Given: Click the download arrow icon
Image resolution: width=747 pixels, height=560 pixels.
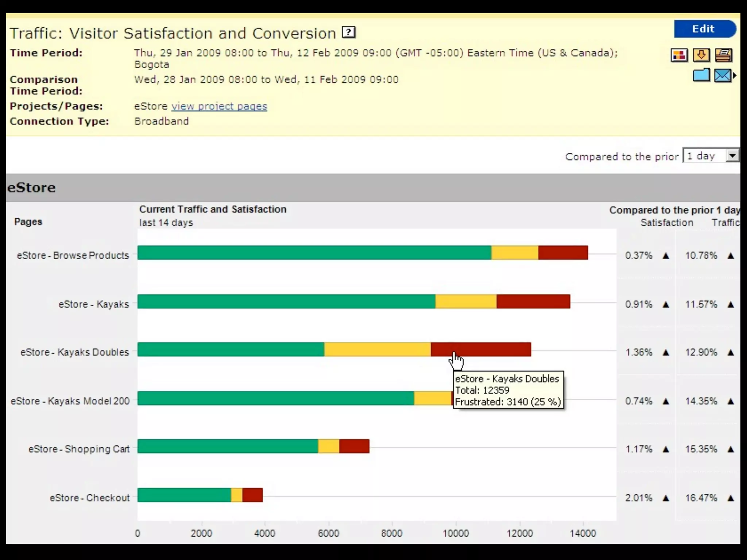Looking at the screenshot, I should click(701, 55).
